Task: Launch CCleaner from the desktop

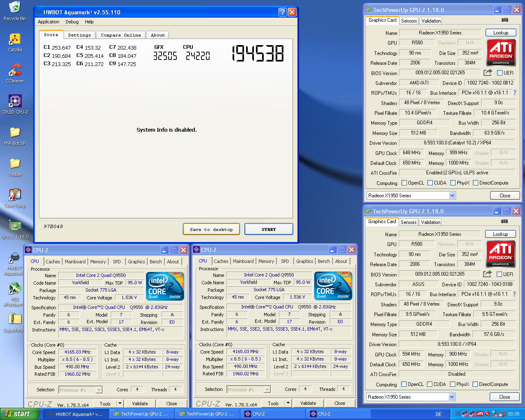Action: tap(15, 73)
